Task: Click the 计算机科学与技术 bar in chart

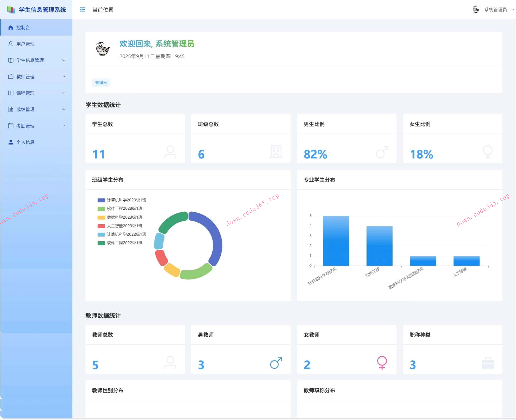Action: pos(336,241)
